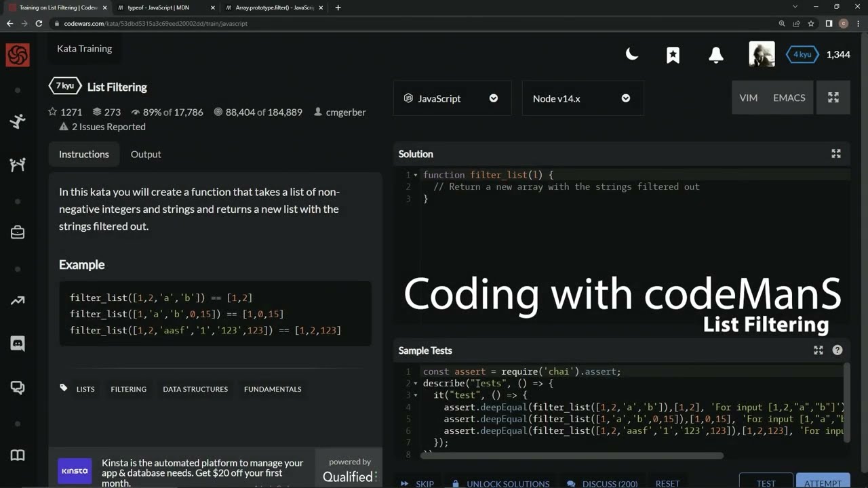
Task: Click the SKIP button
Action: pos(418,483)
